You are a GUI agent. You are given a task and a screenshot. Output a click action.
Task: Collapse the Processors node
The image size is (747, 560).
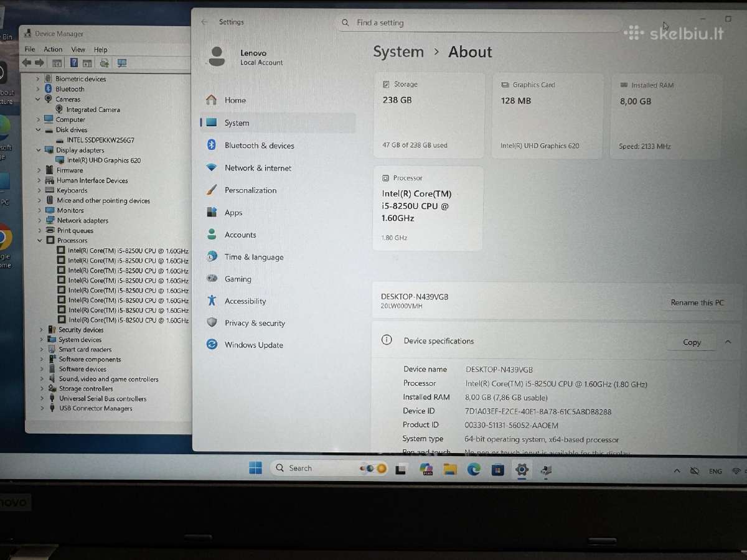tap(40, 240)
